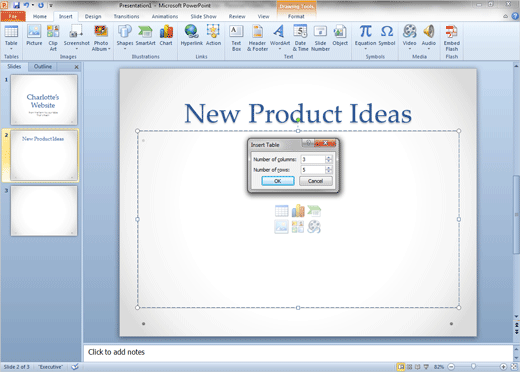520x372 pixels.
Task: Confirm Insert Table dialog with OK
Action: [x=278, y=181]
